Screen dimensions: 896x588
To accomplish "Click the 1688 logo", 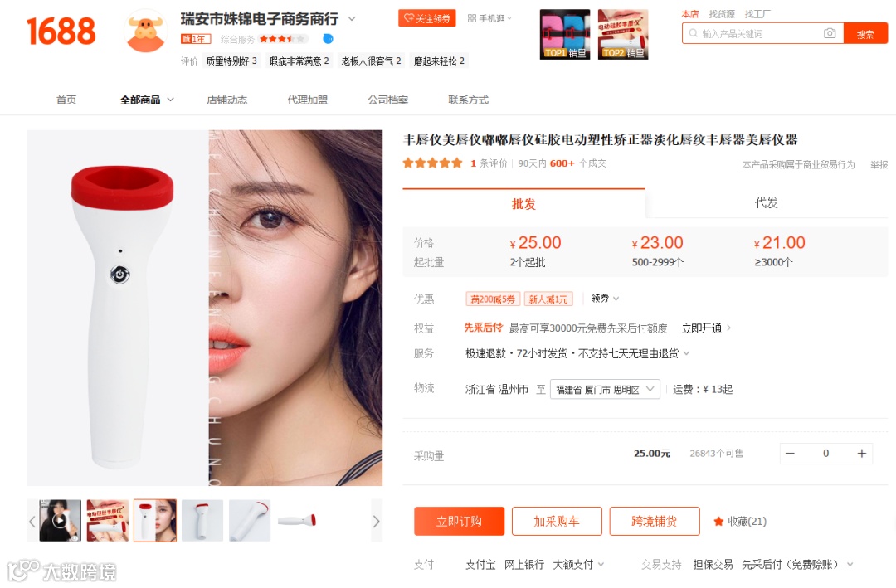I will pos(61,32).
